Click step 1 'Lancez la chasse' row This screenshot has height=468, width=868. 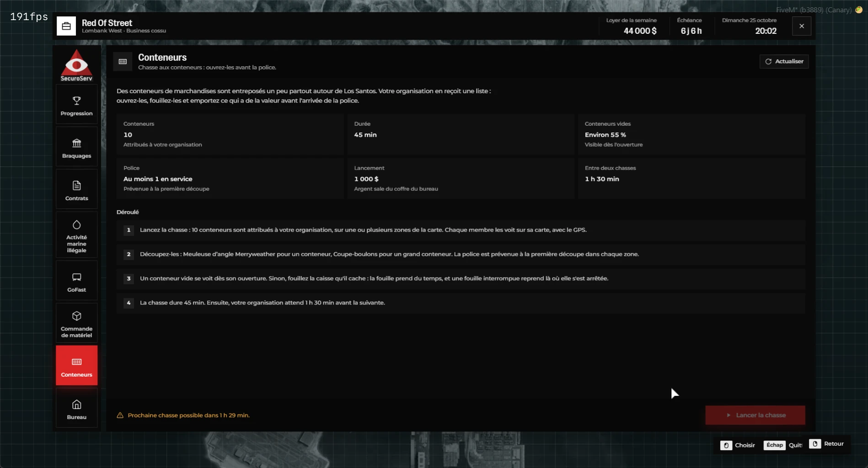pos(461,230)
